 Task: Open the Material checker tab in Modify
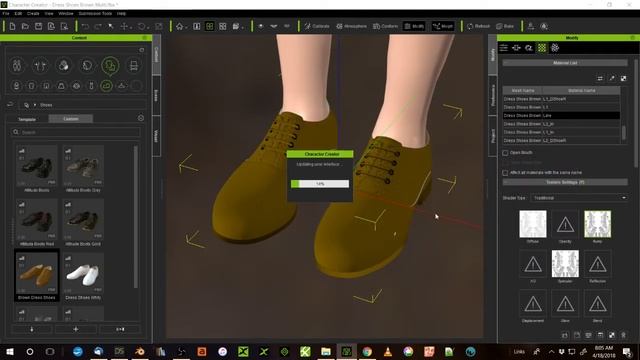(x=542, y=48)
